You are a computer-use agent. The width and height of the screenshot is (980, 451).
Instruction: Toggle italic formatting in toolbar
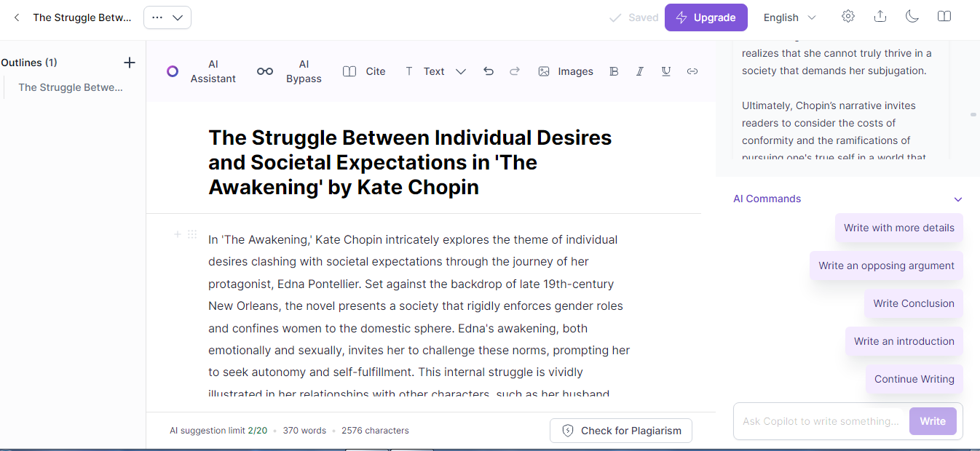tap(640, 71)
